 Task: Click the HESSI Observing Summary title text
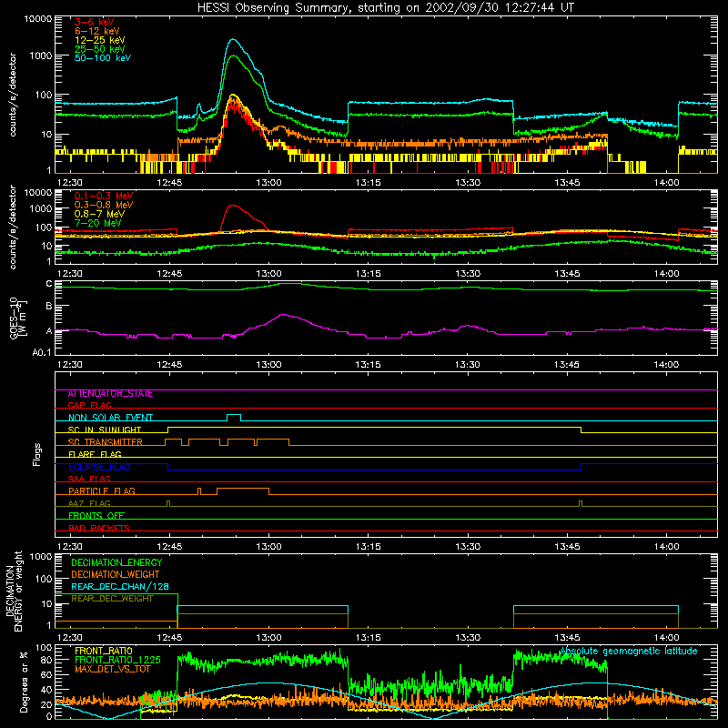385,8
